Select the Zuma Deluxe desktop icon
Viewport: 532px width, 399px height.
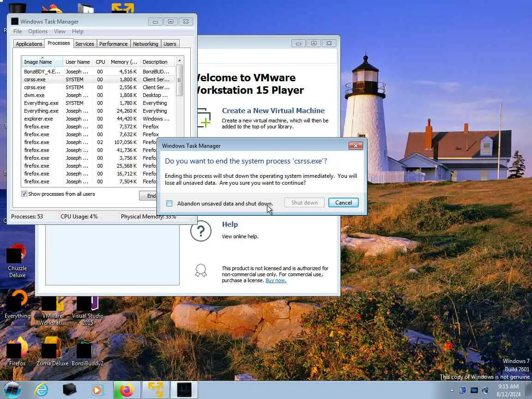52,352
